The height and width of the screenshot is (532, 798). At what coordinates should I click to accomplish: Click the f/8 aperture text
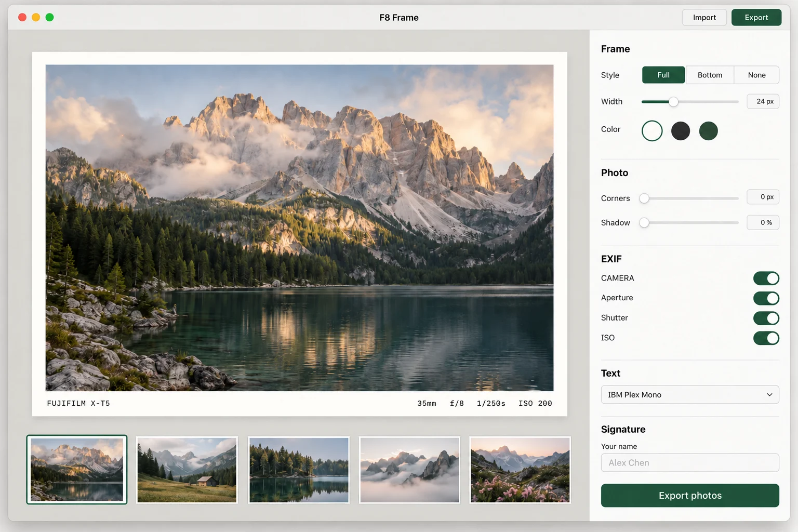[x=457, y=404]
